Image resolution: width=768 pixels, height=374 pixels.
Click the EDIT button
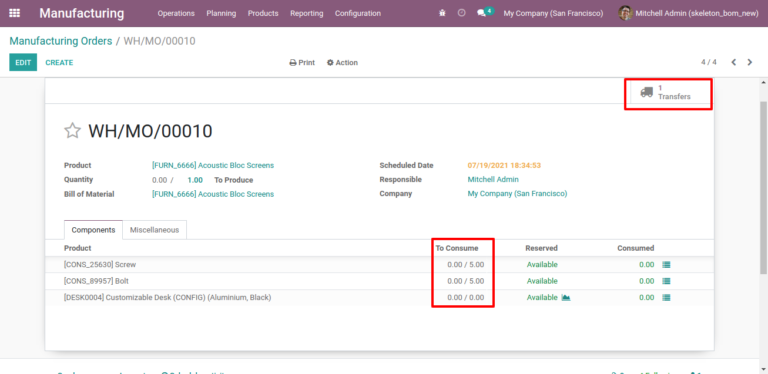pyautogui.click(x=23, y=62)
